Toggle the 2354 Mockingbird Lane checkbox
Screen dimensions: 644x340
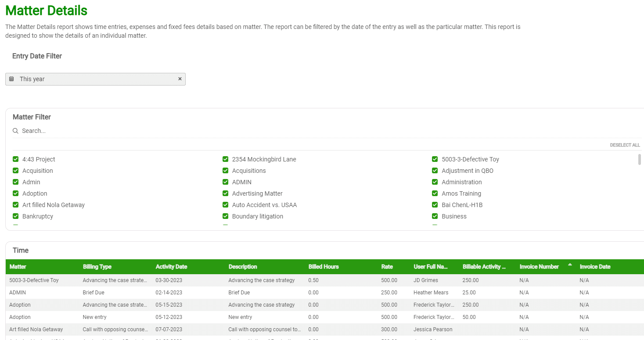(x=226, y=159)
